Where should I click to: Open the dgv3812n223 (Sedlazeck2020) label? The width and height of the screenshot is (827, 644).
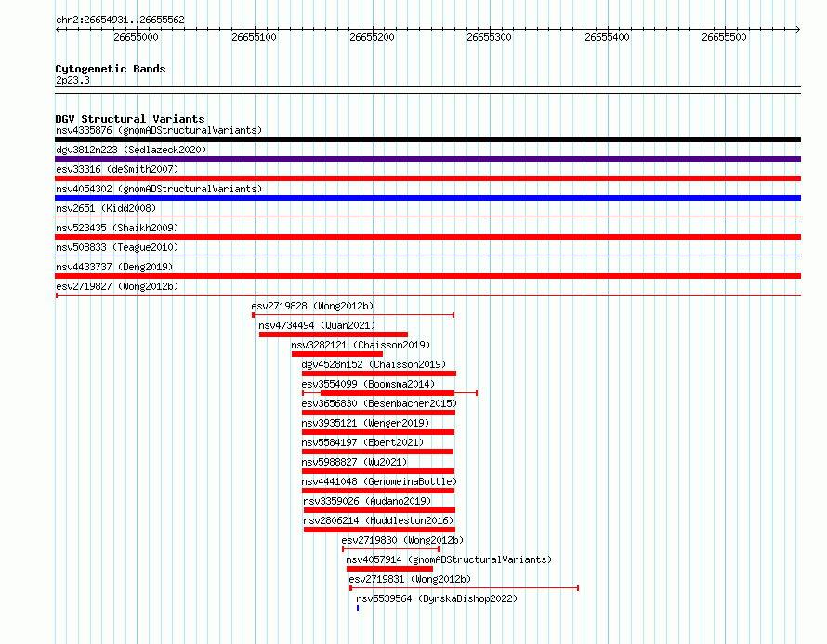click(x=131, y=150)
